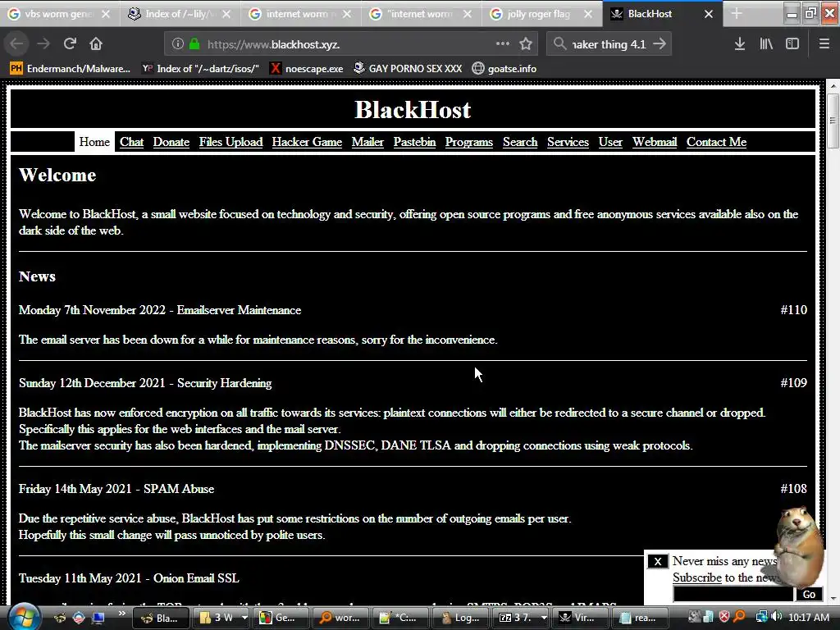
Task: Click the scrollbar down arrow
Action: pos(833,598)
